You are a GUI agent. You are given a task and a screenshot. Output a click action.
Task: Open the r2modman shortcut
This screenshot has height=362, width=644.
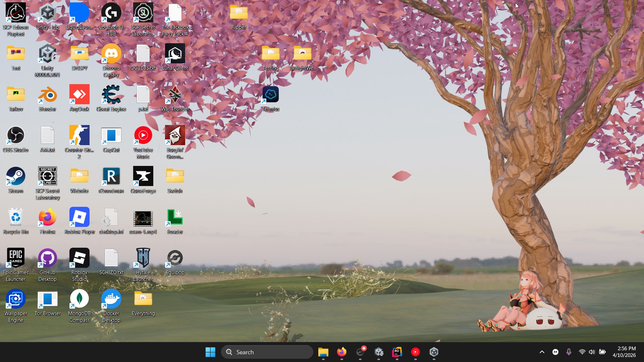click(111, 180)
